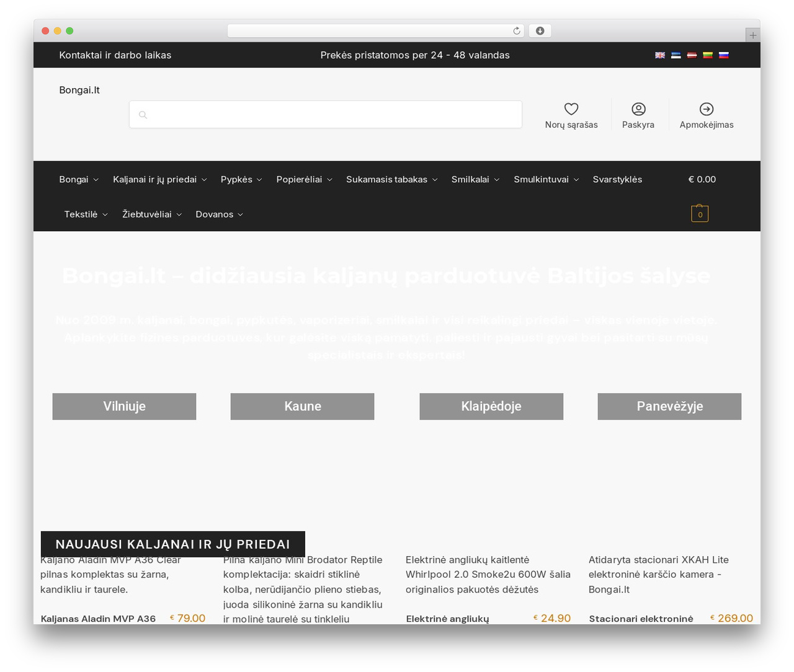The width and height of the screenshot is (794, 672).
Task: Click the product search field
Action: 326,115
